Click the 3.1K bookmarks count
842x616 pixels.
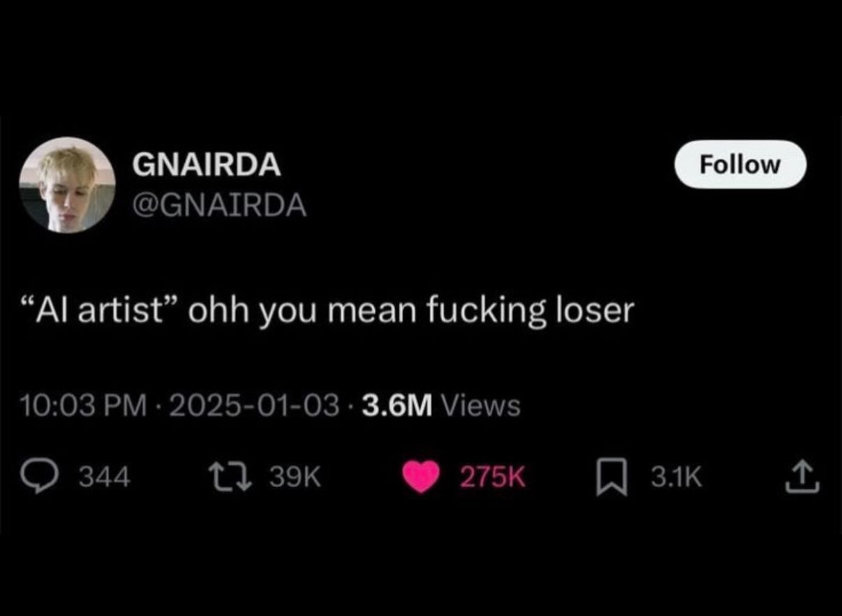(676, 477)
